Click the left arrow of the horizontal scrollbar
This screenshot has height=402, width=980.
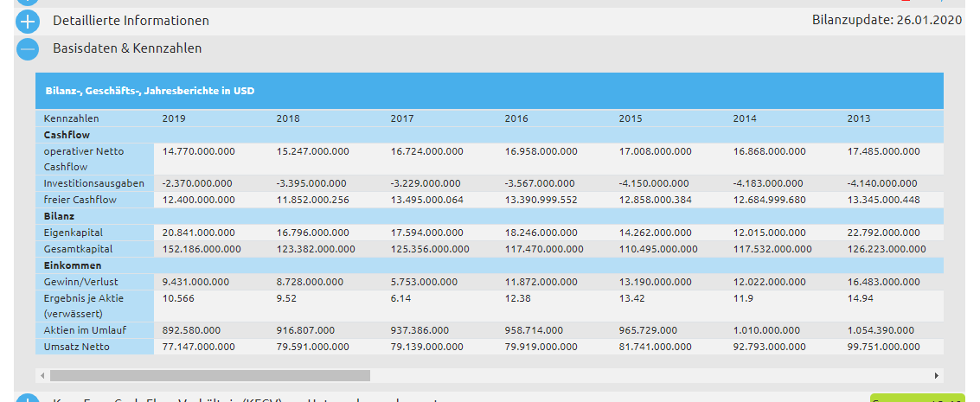point(42,376)
